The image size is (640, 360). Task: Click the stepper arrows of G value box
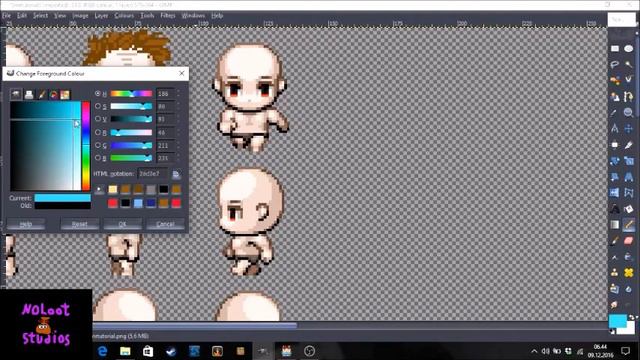pyautogui.click(x=178, y=145)
